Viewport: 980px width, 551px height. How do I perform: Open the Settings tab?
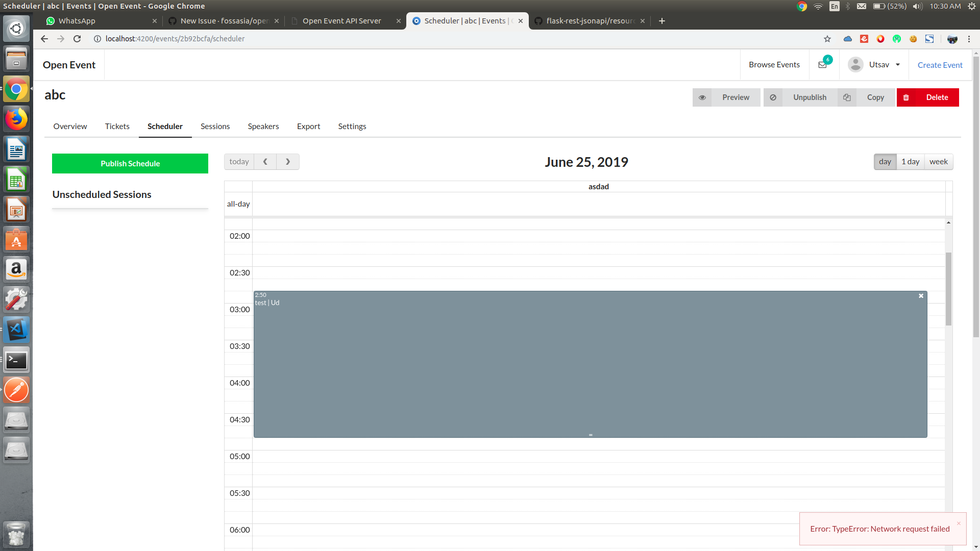tap(352, 127)
